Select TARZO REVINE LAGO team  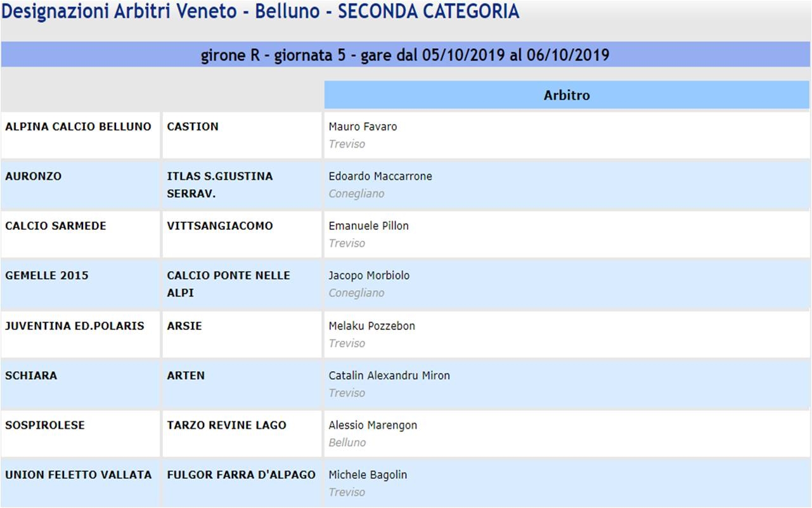tap(226, 425)
